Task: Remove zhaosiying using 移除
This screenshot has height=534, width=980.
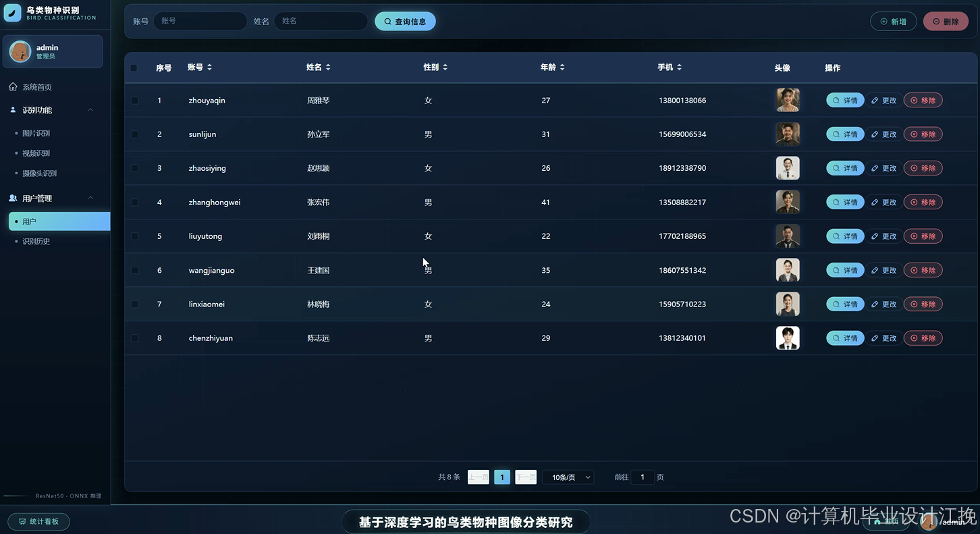Action: coord(923,168)
